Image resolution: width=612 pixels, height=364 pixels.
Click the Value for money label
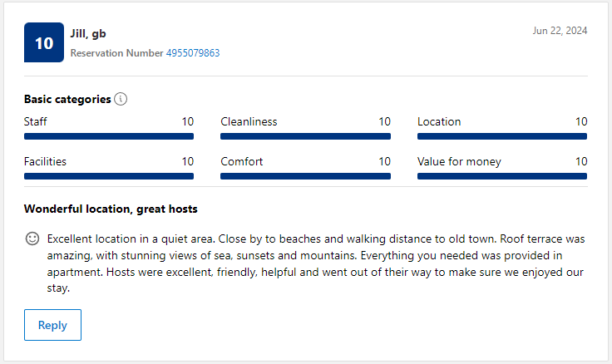point(459,161)
